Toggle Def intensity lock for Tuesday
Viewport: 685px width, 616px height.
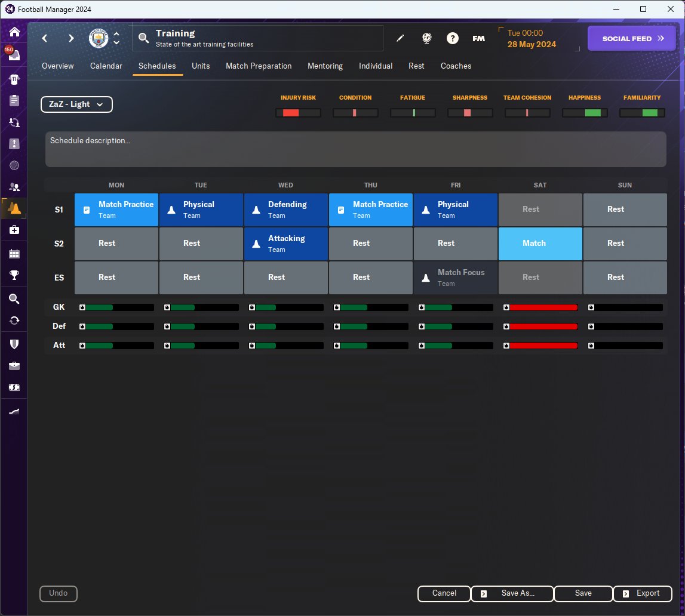pos(167,327)
